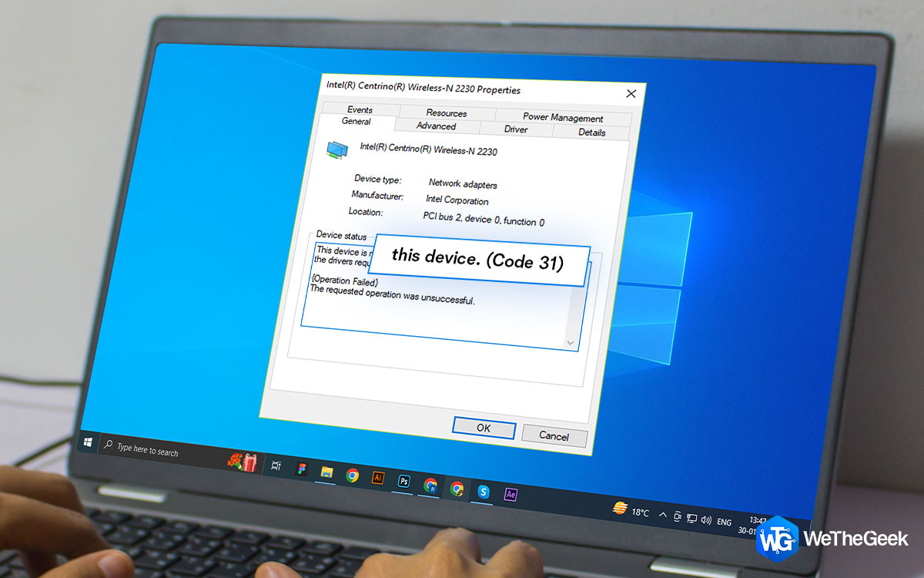Image resolution: width=924 pixels, height=578 pixels.
Task: Open the Power Management tab
Action: point(563,118)
